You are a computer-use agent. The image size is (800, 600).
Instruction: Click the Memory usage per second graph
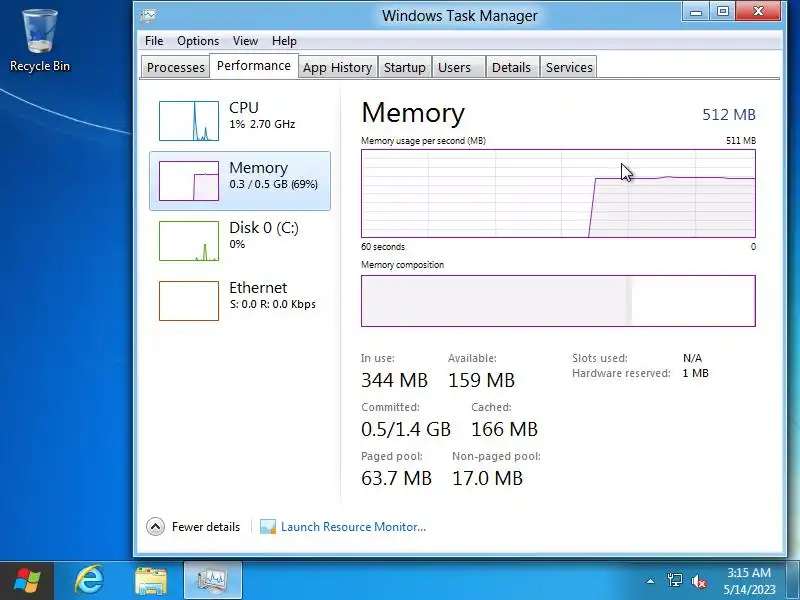click(558, 193)
